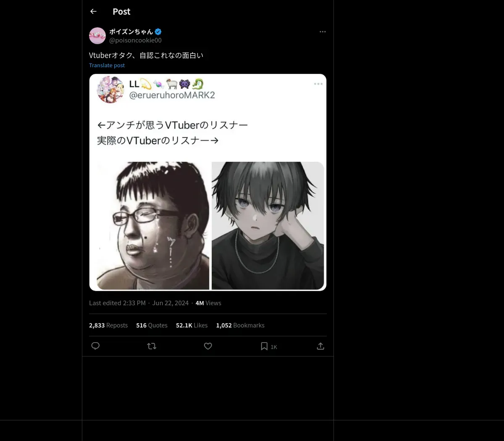504x441 pixels.
Task: View the 2,833 Reposts list
Action: coord(108,325)
